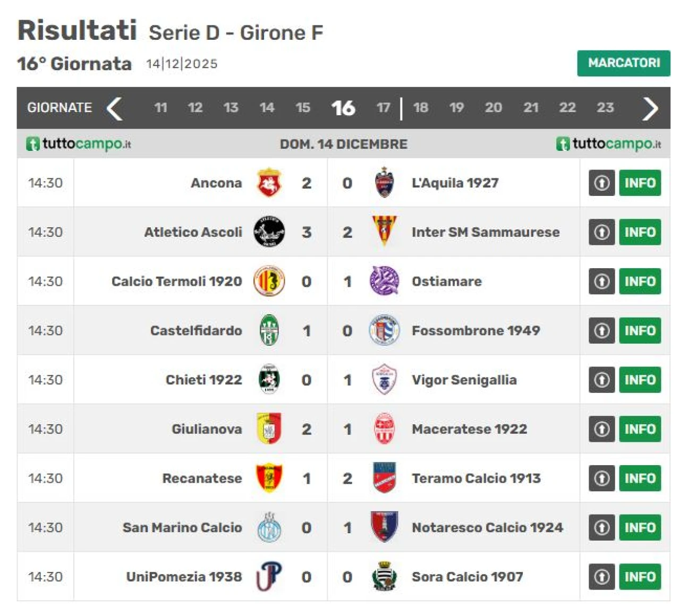
Task: Click the Ancona team crest
Action: [x=269, y=183]
